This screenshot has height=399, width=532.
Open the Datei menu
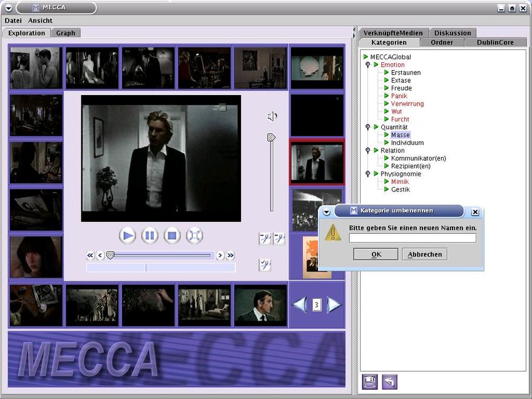[13, 21]
